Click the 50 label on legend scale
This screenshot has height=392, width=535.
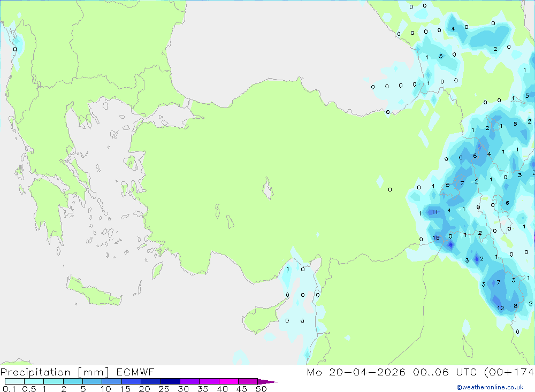coord(261,389)
